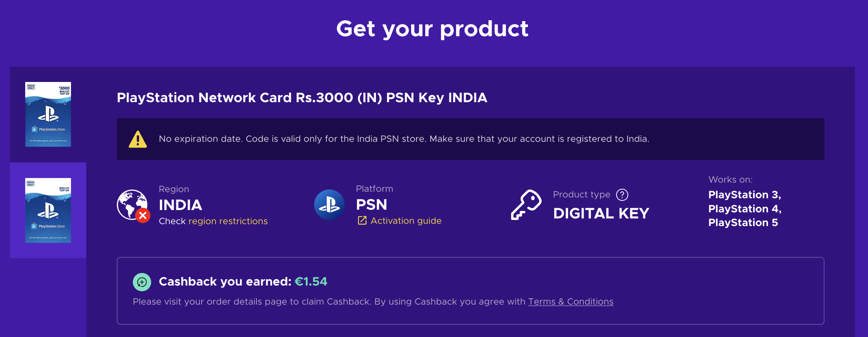Click the Get your product heading
This screenshot has width=868, height=337.
(x=432, y=29)
